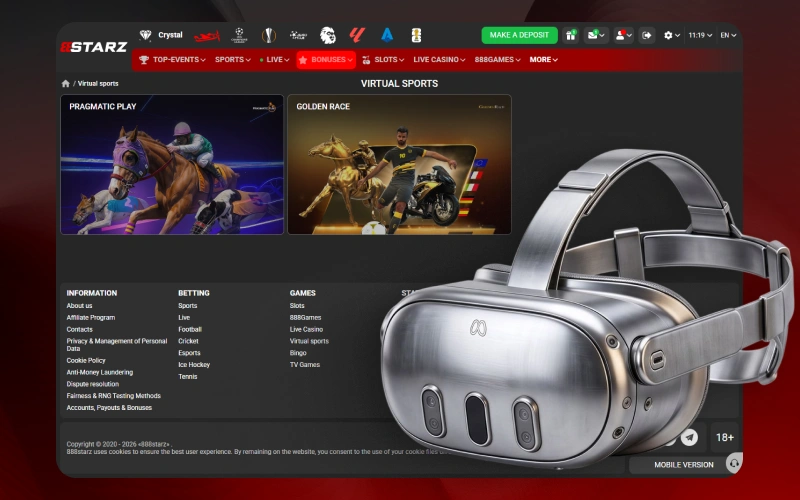Click the Virtual sports breadcrumb
Screen dimensions: 800x500
(x=98, y=84)
